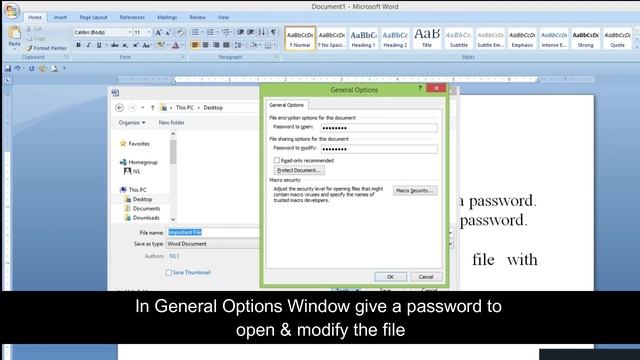This screenshot has height=360, width=640.
Task: Click the Bullets list icon
Action: click(196, 32)
